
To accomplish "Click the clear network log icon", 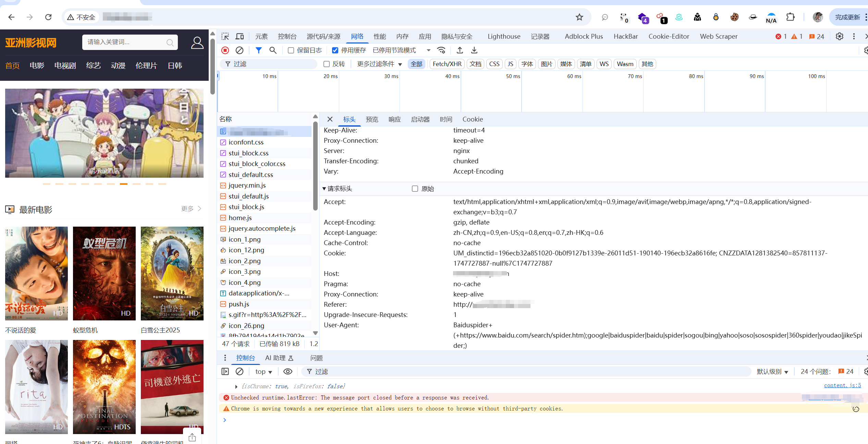I will pyautogui.click(x=240, y=50).
